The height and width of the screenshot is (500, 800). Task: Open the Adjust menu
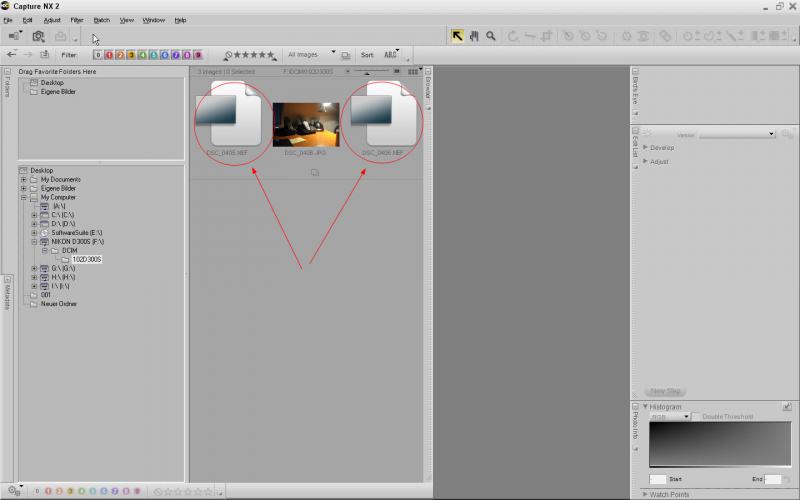coord(52,20)
